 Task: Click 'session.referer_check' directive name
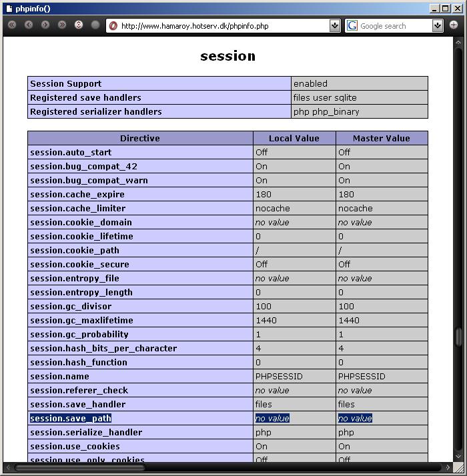pyautogui.click(x=79, y=391)
